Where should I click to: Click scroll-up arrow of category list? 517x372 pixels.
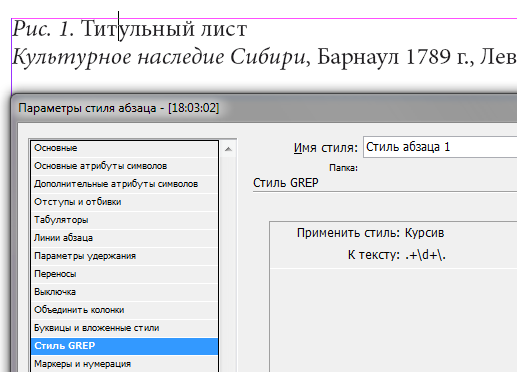click(x=228, y=149)
